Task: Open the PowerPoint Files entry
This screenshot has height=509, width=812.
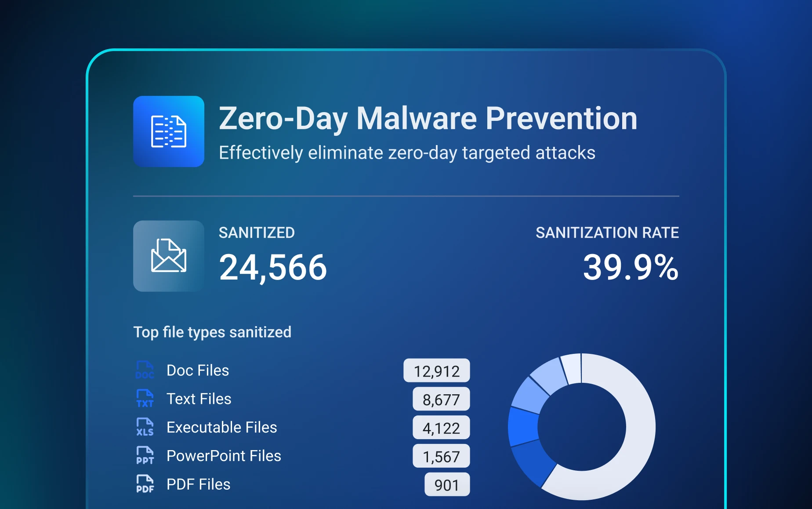Action: [224, 456]
